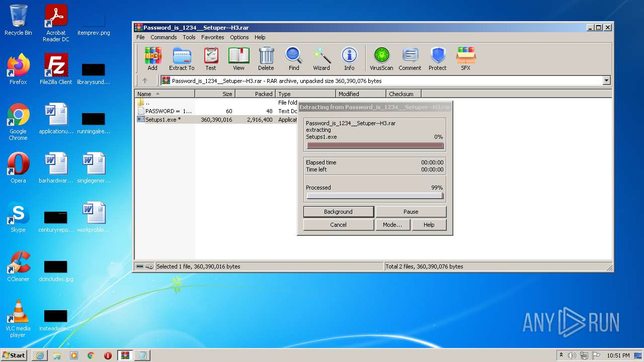The height and width of the screenshot is (362, 644).
Task: Select the CCleaner desktop icon
Action: pyautogui.click(x=18, y=266)
